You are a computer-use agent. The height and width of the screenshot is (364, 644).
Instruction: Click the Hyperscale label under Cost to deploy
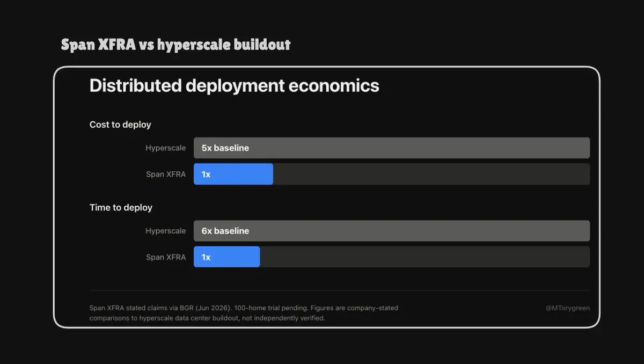pyautogui.click(x=165, y=148)
